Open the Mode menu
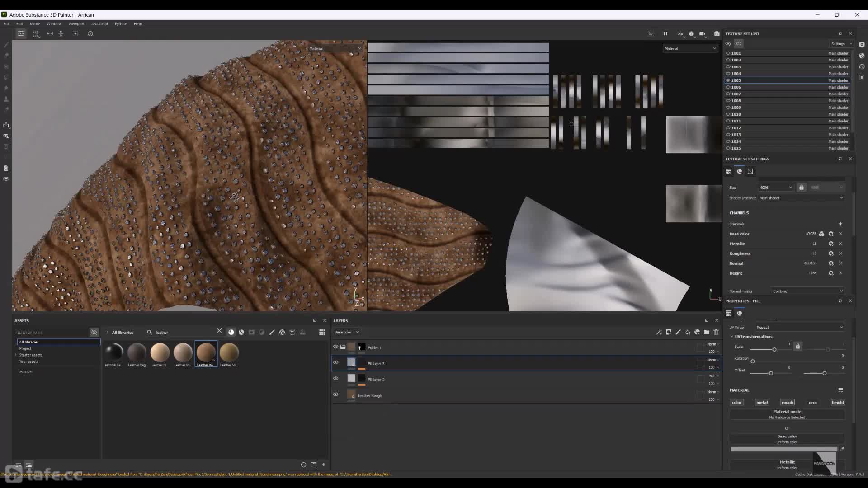The image size is (868, 488). coord(35,24)
